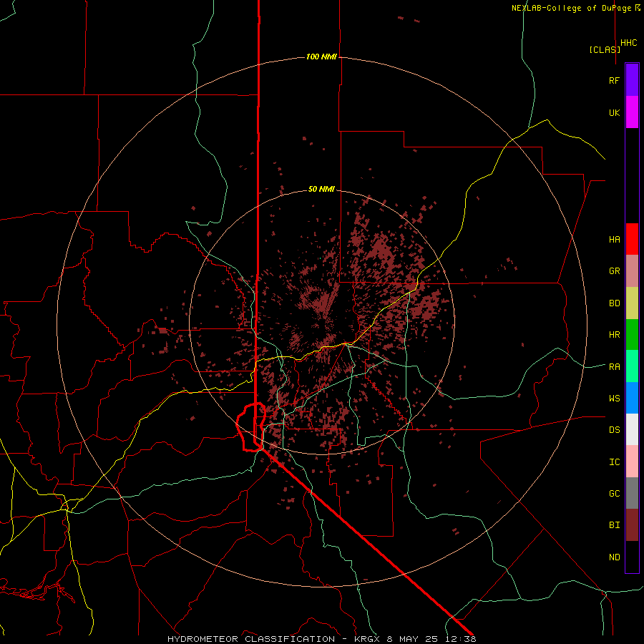Click the HA red legend swatch
Screen dimensions: 644x644
pos(632,239)
